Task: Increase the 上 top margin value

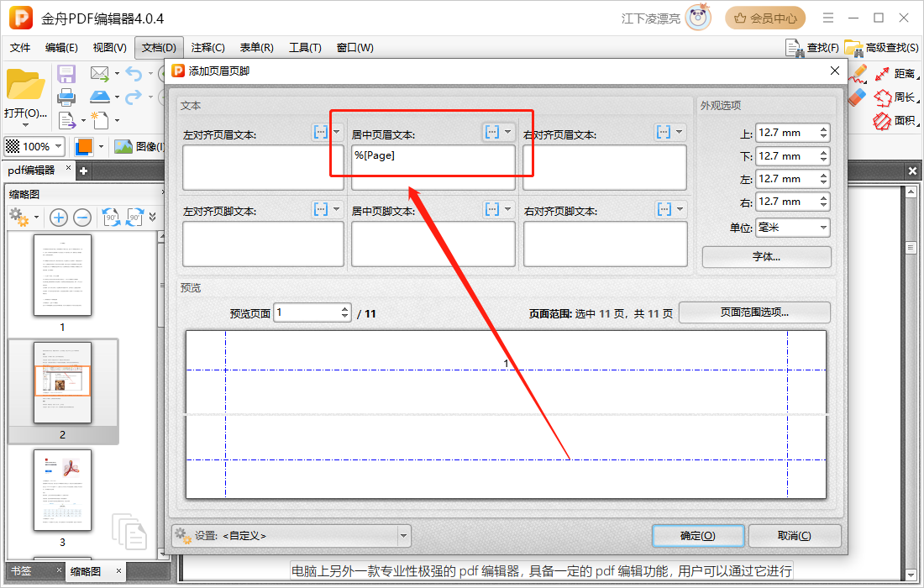Action: pos(823,129)
